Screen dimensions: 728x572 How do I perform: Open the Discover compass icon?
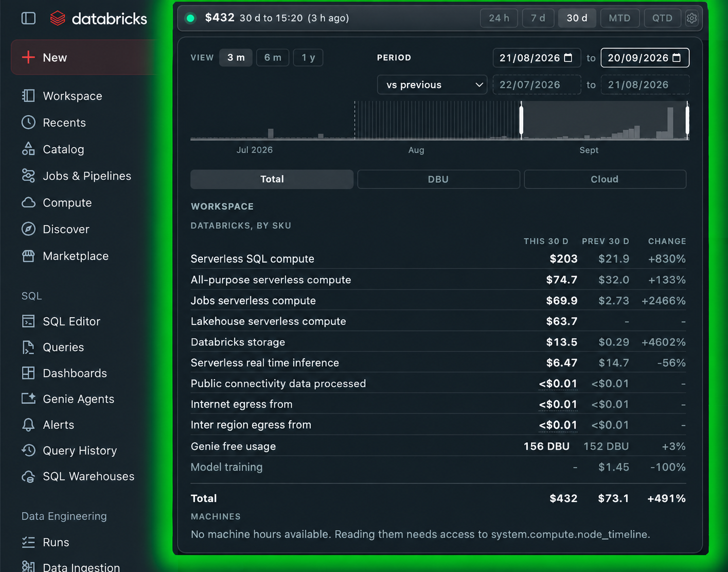28,229
